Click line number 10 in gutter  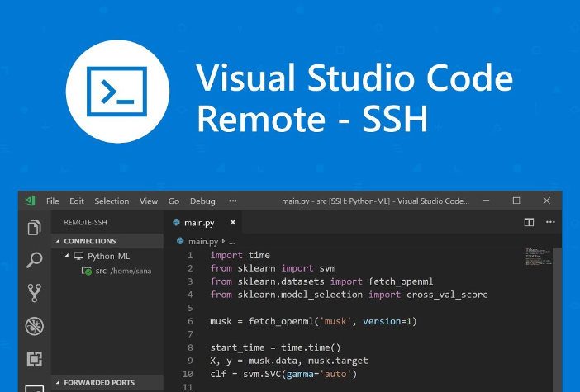click(188, 374)
